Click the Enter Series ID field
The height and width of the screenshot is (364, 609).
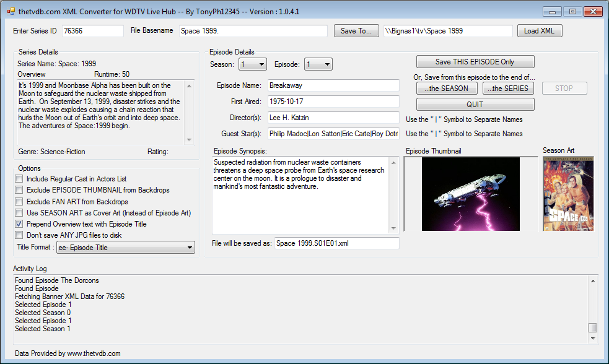pos(92,31)
